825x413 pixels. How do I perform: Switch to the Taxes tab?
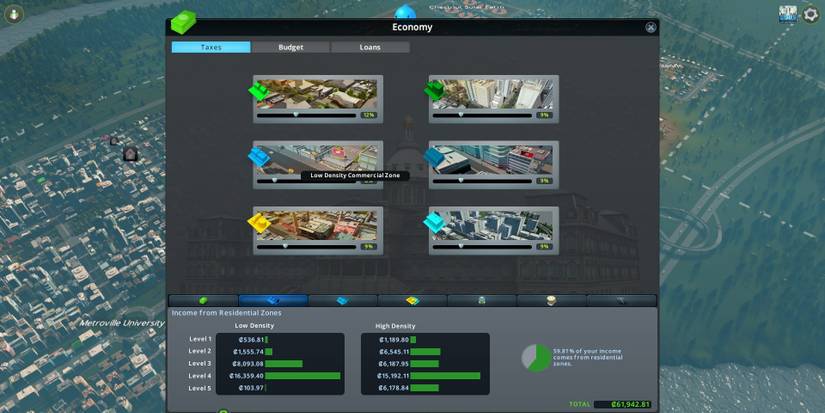pyautogui.click(x=211, y=47)
